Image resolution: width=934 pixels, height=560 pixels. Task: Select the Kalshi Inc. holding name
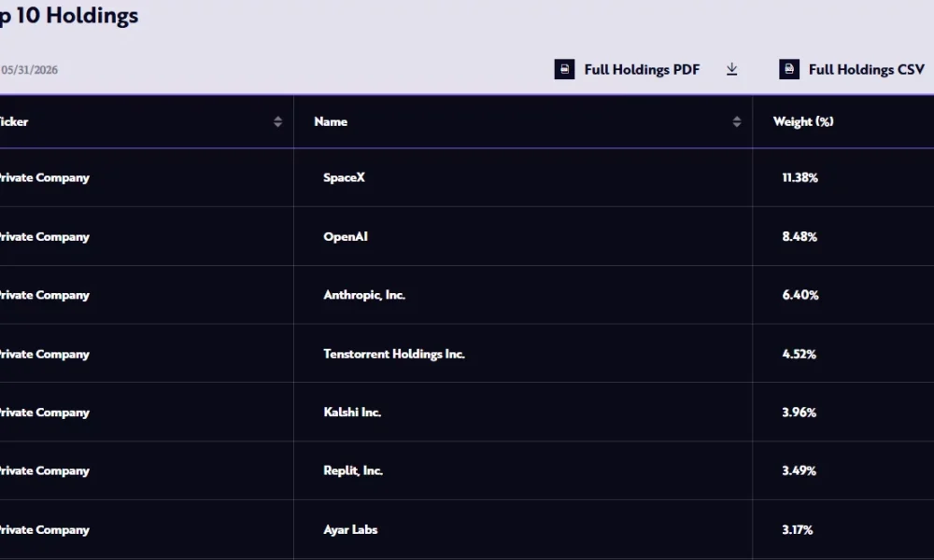[x=352, y=412]
